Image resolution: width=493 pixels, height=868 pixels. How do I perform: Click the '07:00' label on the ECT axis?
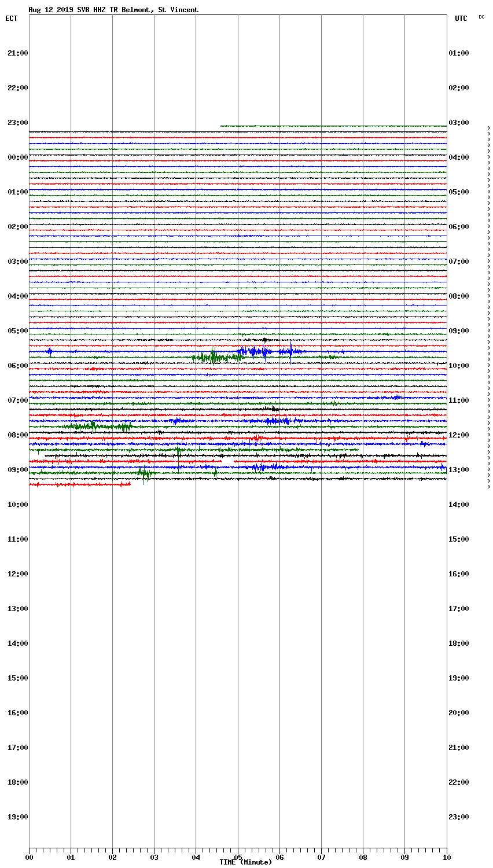[18, 400]
